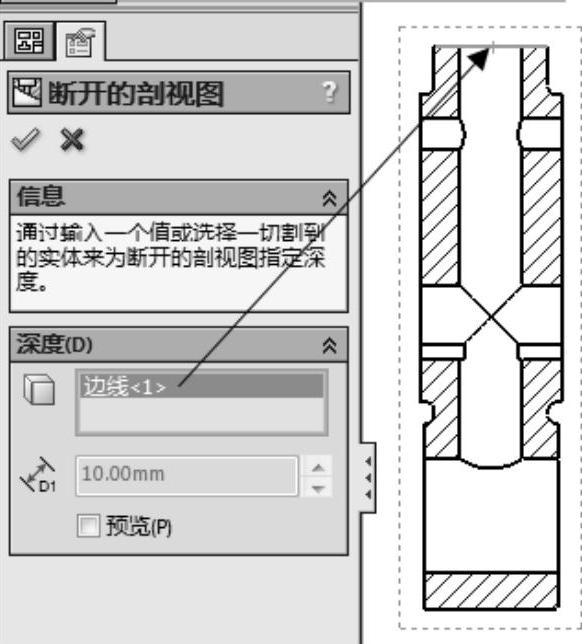Click the bottom hatched area of the part

click(491, 591)
